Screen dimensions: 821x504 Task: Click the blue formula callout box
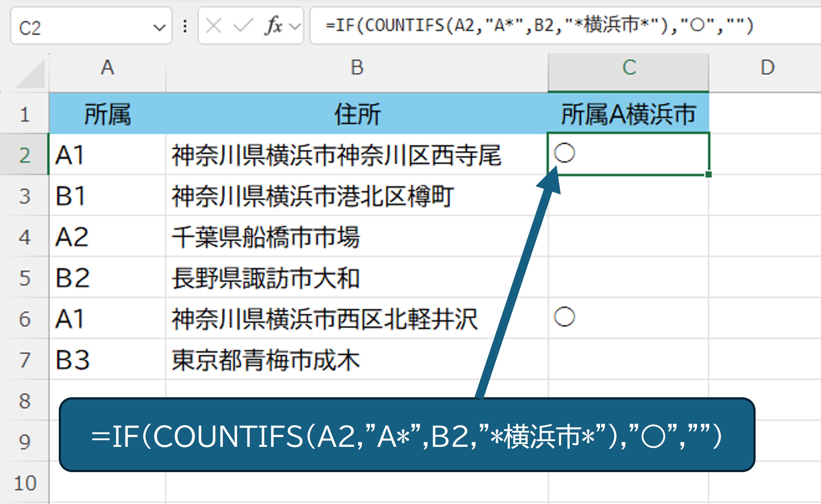[x=407, y=435]
